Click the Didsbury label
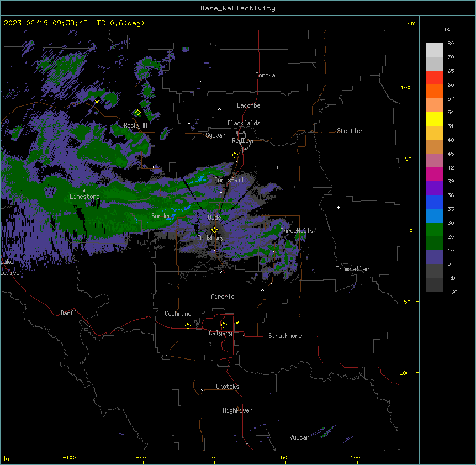 pos(211,238)
